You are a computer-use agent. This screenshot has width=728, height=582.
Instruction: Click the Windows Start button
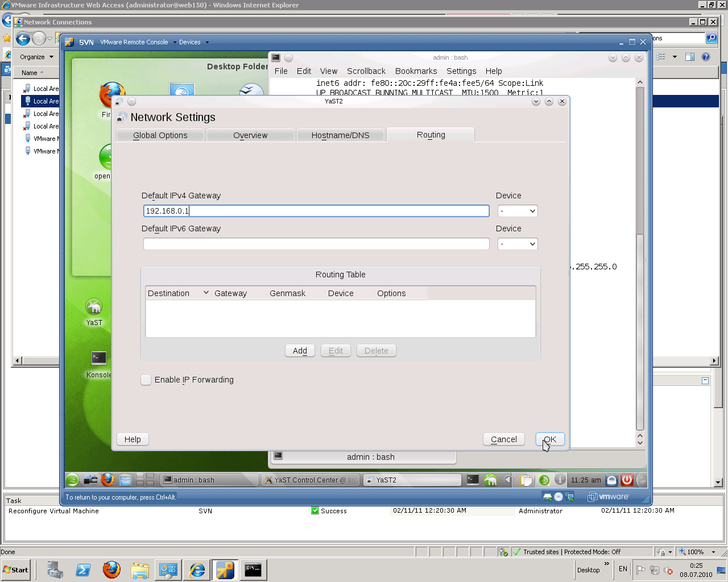coord(16,570)
